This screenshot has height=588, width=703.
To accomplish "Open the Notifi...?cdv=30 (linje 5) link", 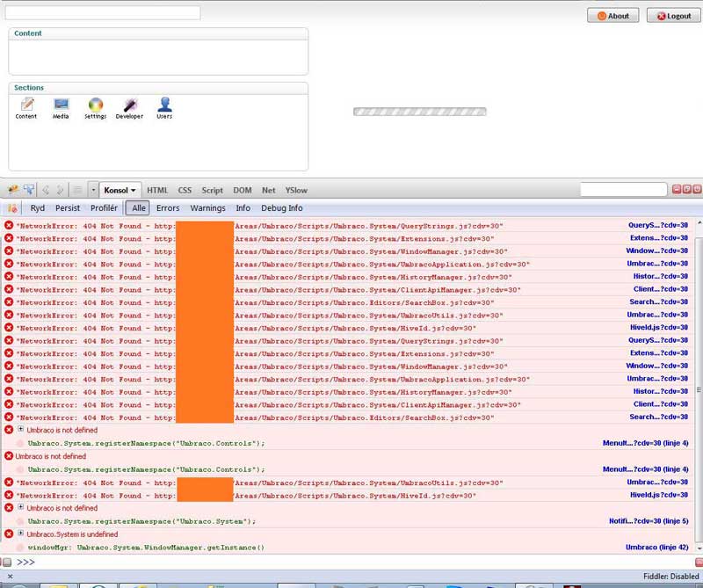I will [649, 521].
